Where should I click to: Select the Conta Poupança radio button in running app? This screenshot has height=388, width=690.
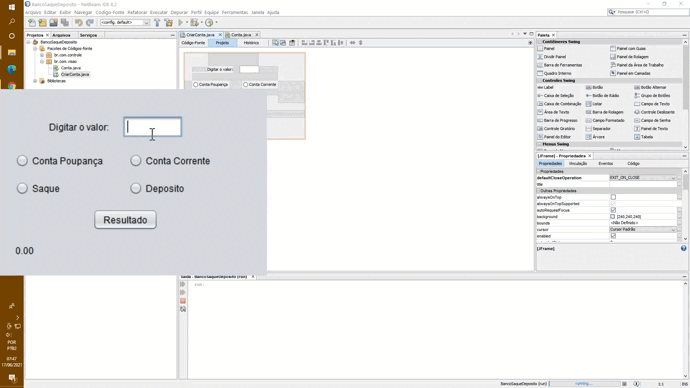click(x=22, y=161)
